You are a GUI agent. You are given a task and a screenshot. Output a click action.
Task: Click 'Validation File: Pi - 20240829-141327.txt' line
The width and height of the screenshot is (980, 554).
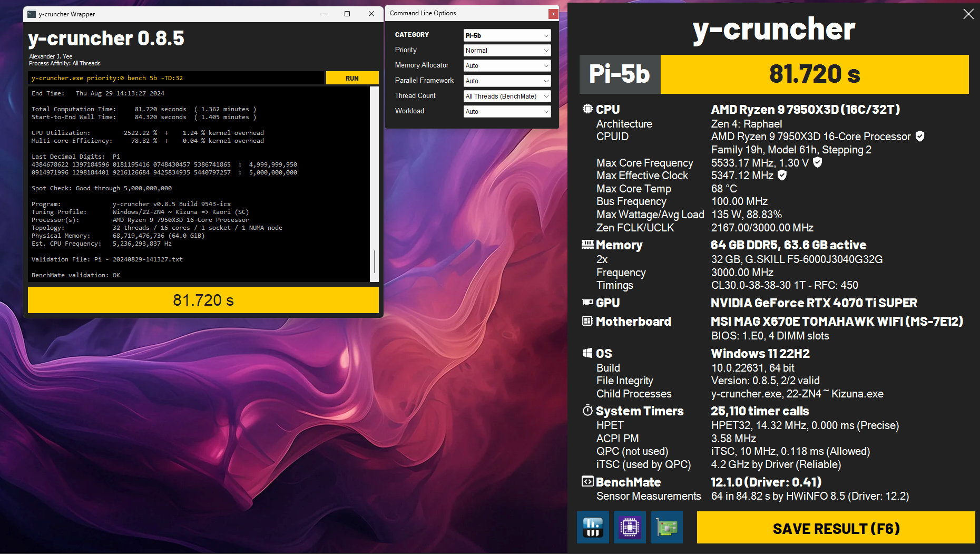point(107,259)
